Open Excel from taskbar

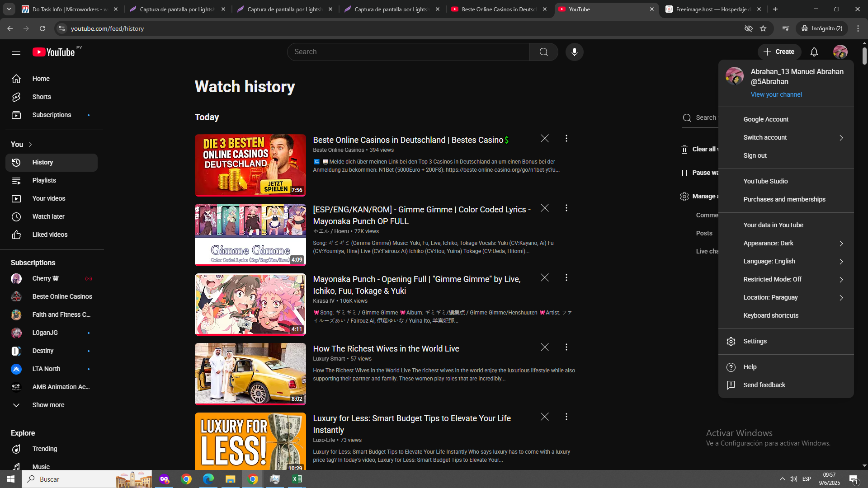pyautogui.click(x=297, y=479)
